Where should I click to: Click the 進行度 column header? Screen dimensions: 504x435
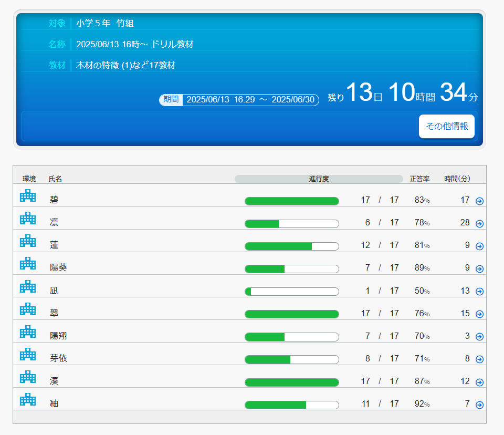[319, 179]
